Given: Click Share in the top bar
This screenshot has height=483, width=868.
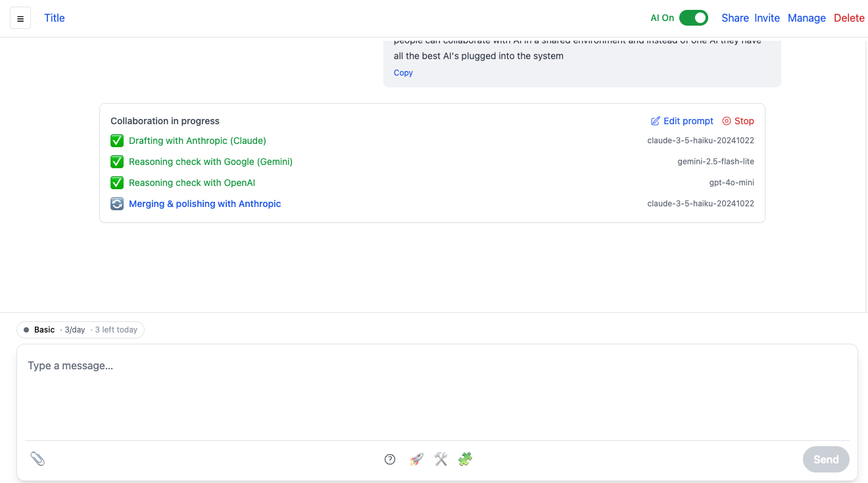Looking at the screenshot, I should click(x=735, y=18).
